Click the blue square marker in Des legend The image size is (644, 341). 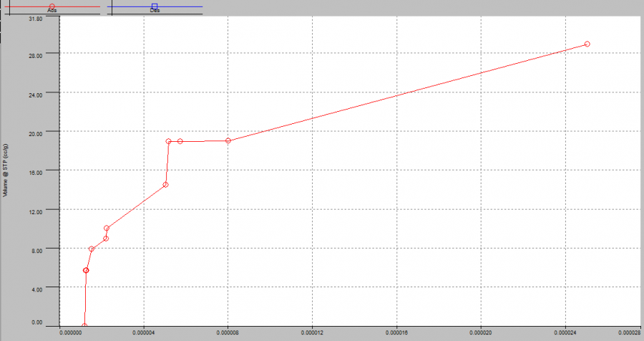(x=155, y=6)
